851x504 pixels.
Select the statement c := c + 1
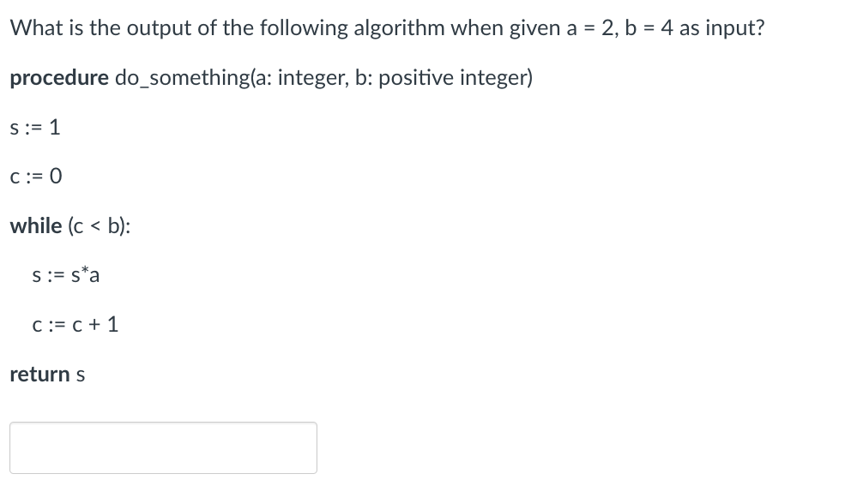[75, 324]
